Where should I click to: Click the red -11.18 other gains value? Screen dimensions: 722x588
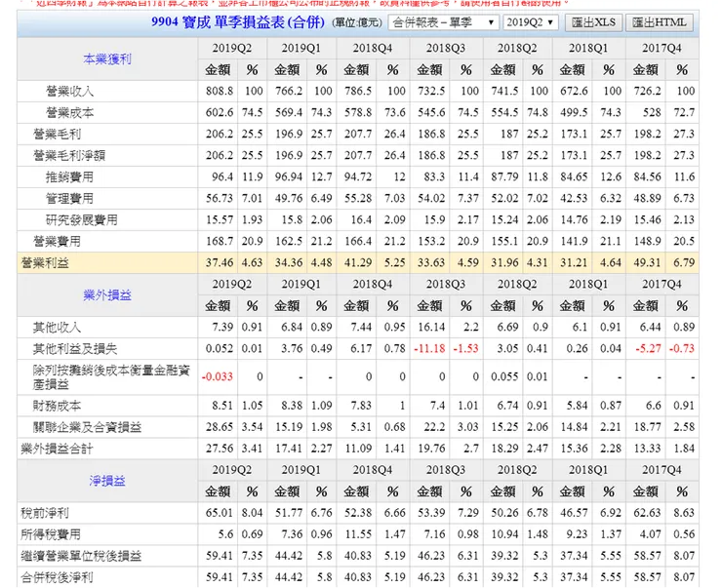[x=429, y=349]
